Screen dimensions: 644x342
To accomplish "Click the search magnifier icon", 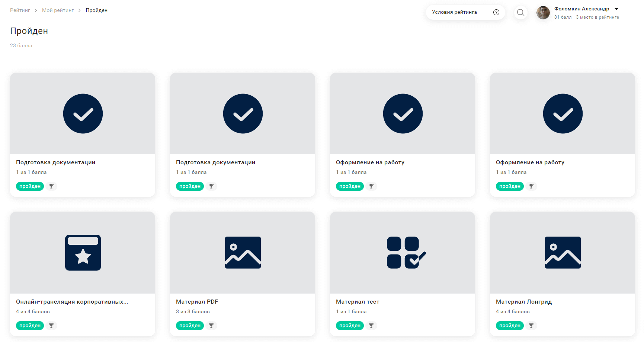I will point(520,13).
